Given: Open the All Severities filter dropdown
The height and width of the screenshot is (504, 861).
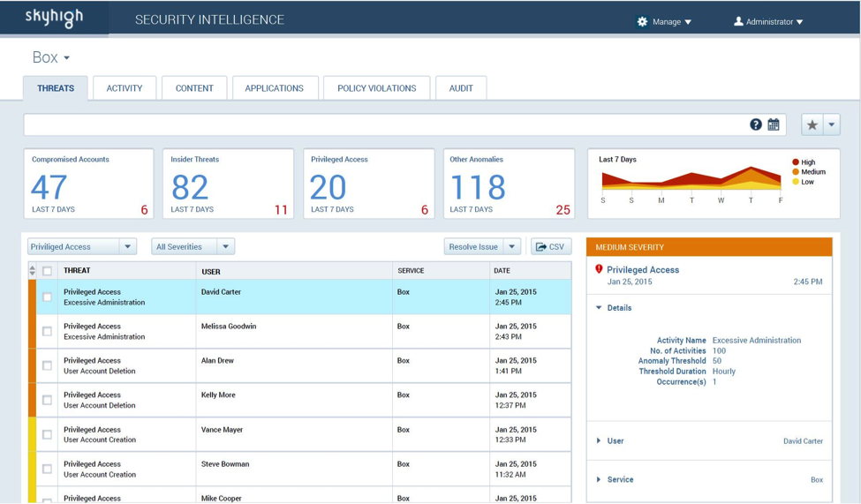Looking at the screenshot, I should pos(193,246).
